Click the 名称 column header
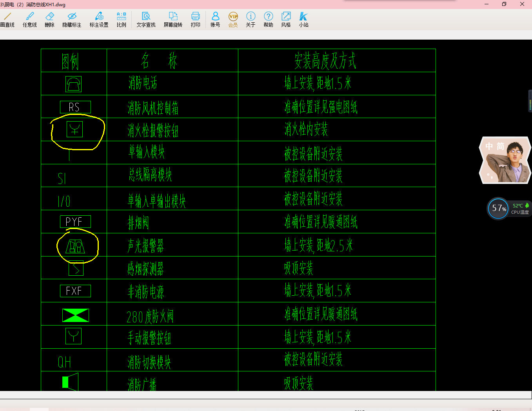Screen dimensions: 532x411 (x=159, y=61)
